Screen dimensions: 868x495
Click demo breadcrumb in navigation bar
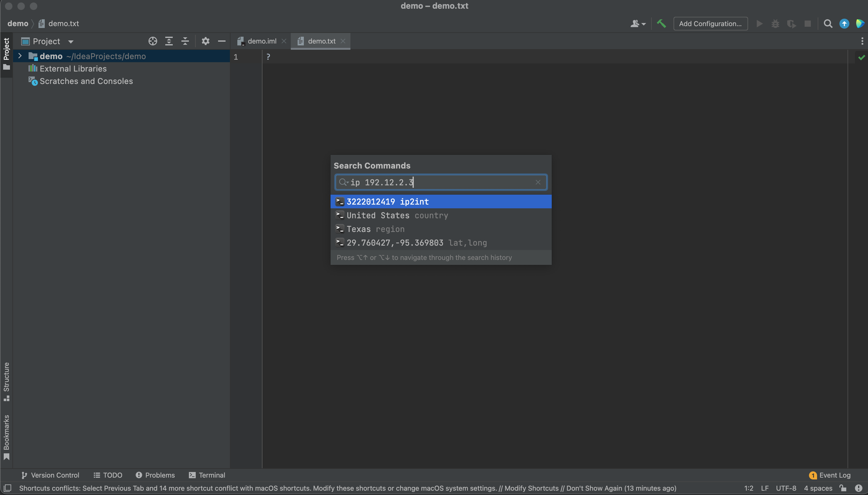(x=18, y=23)
